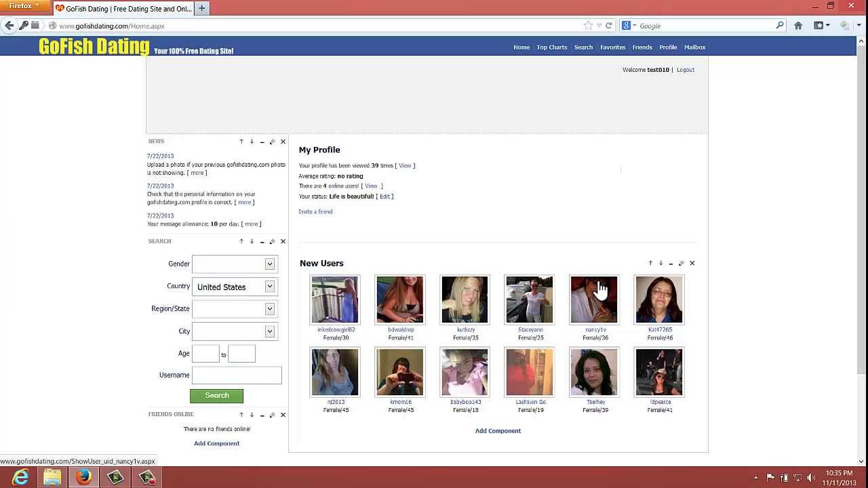Open the Home menu item
Image resolution: width=868 pixels, height=488 pixels.
click(521, 47)
